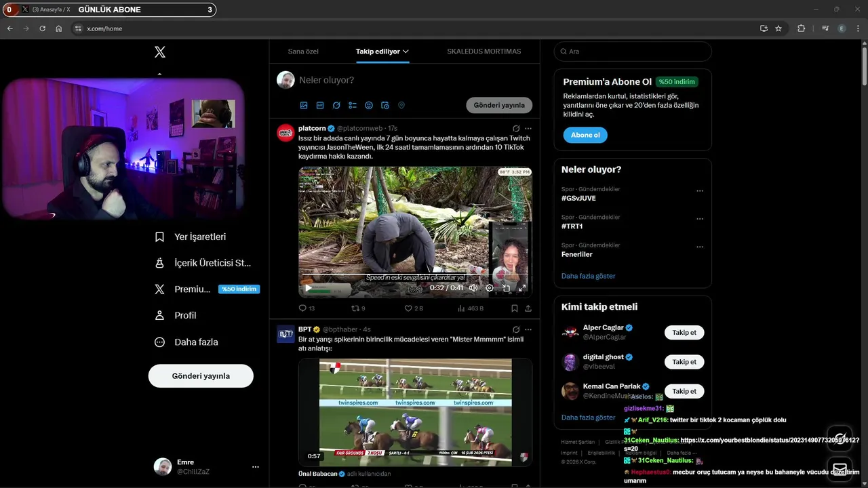This screenshot has height=488, width=868.
Task: Add an image to the new post
Action: pyautogui.click(x=304, y=105)
